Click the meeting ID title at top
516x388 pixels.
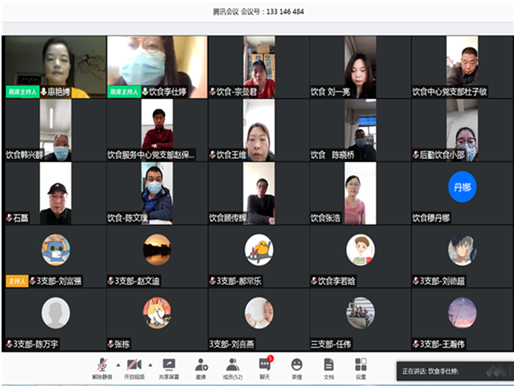[258, 12]
